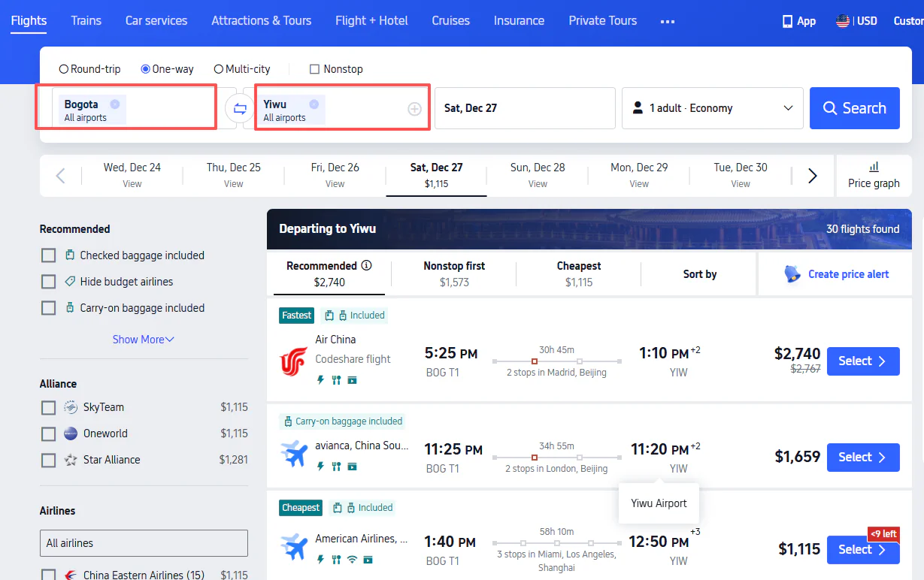This screenshot has height=580, width=924.
Task: Open the USD currency selector
Action: [x=857, y=21]
